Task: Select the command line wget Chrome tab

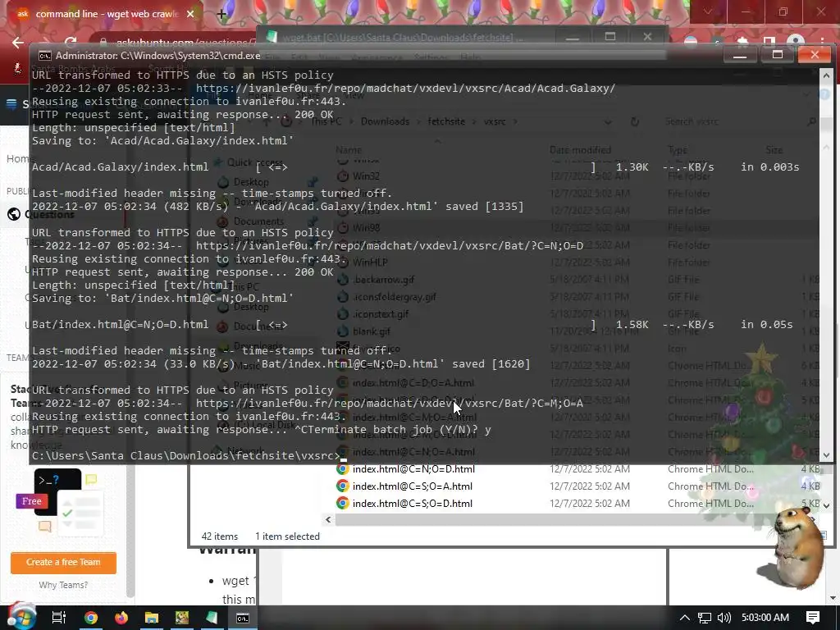Action: click(x=102, y=14)
